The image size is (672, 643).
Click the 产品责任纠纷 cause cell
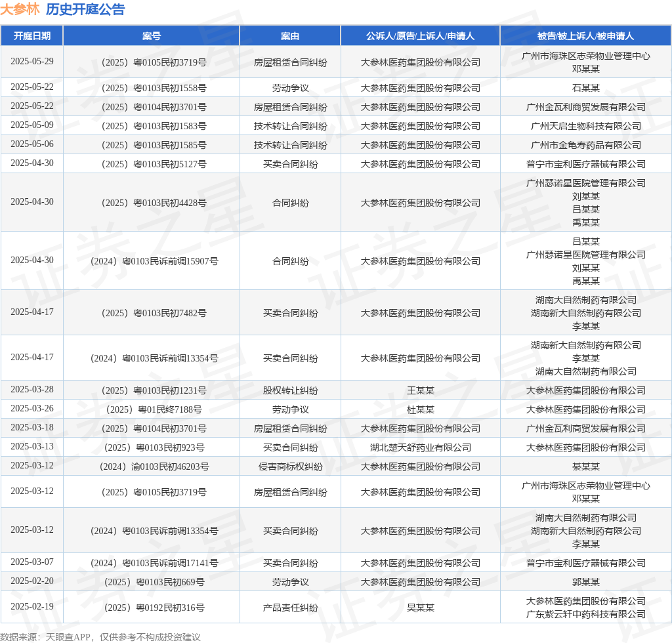point(291,608)
